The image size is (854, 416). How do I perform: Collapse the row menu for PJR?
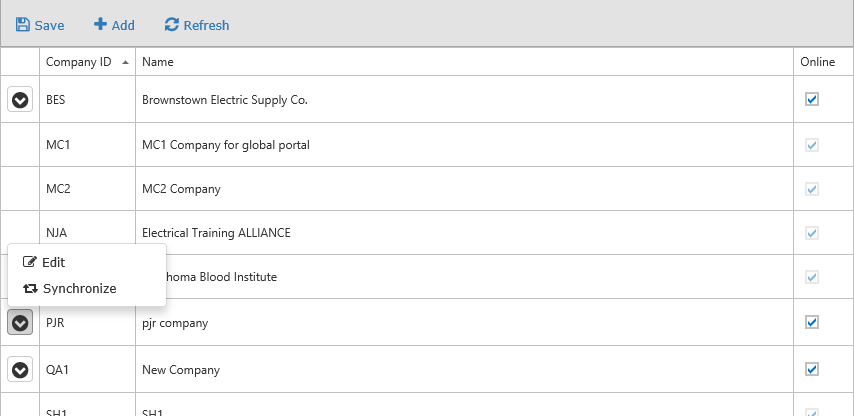tap(20, 322)
